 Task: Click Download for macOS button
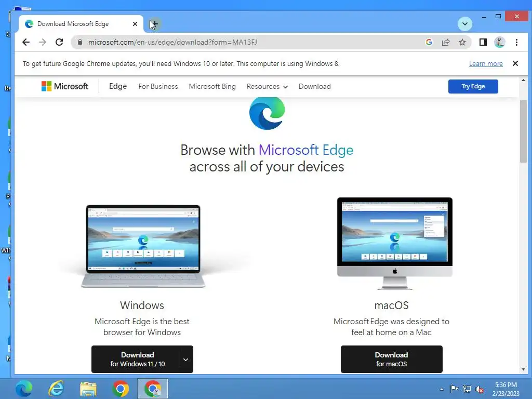click(x=391, y=359)
